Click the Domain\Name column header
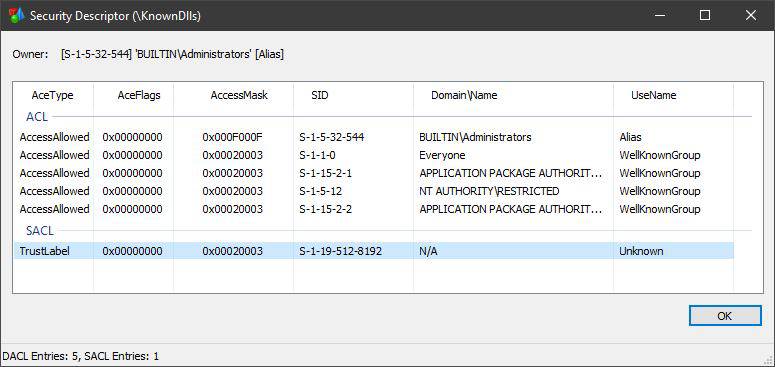The image size is (775, 367). 464,95
